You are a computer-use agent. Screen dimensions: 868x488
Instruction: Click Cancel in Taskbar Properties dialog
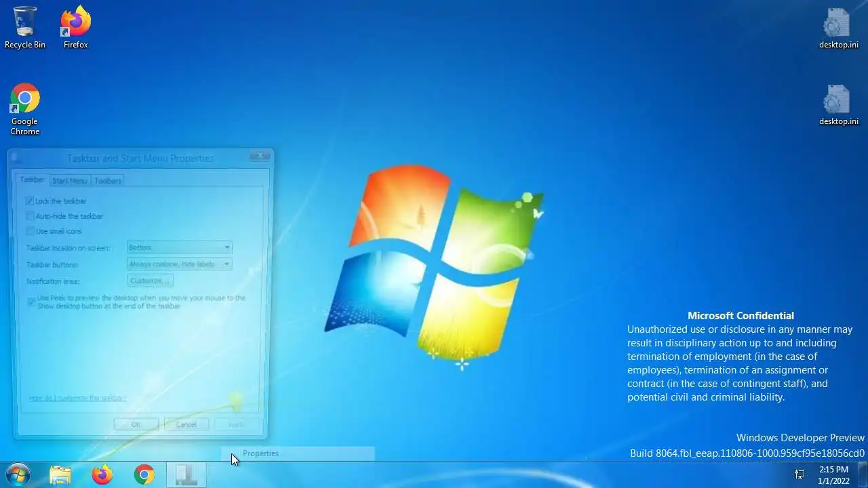[186, 424]
